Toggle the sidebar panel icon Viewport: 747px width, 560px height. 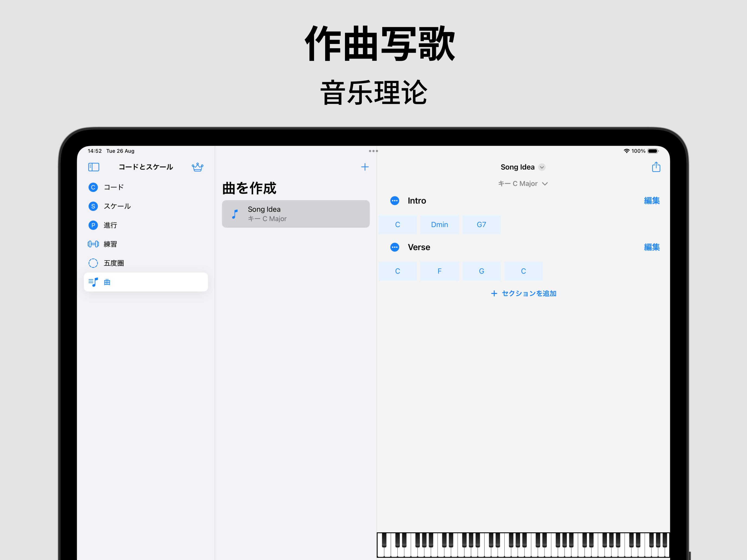coord(94,167)
